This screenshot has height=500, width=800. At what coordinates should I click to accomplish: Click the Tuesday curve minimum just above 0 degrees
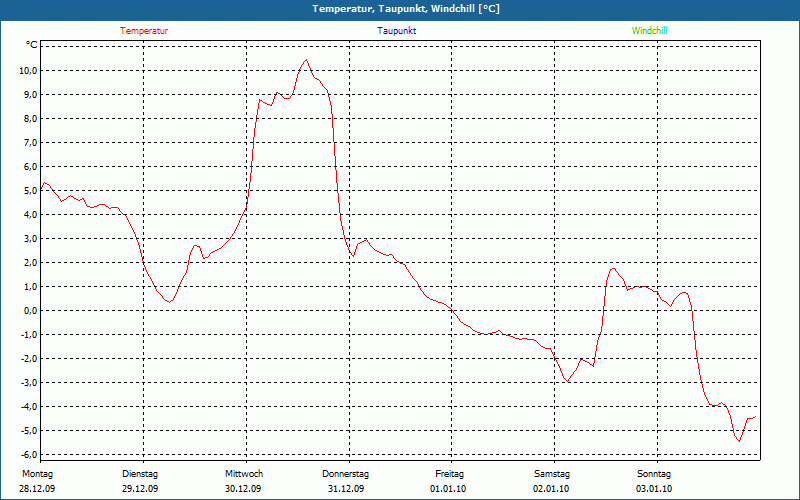tap(169, 302)
